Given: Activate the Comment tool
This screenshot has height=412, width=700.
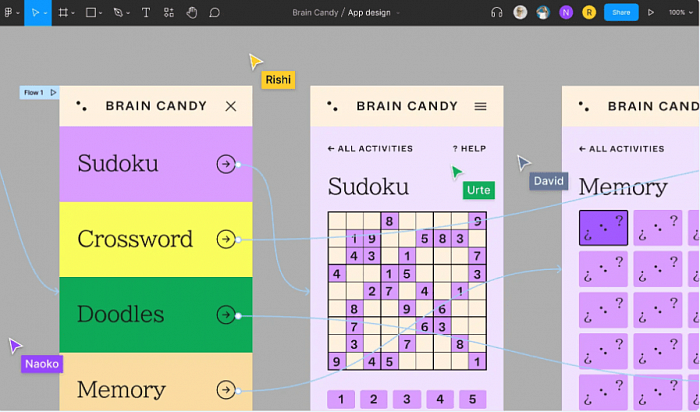Looking at the screenshot, I should coord(214,12).
